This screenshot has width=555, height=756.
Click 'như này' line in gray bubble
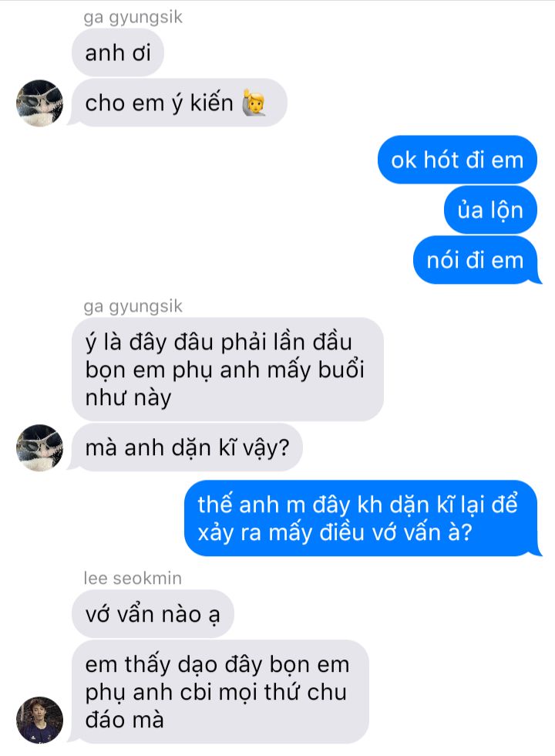pyautogui.click(x=128, y=398)
